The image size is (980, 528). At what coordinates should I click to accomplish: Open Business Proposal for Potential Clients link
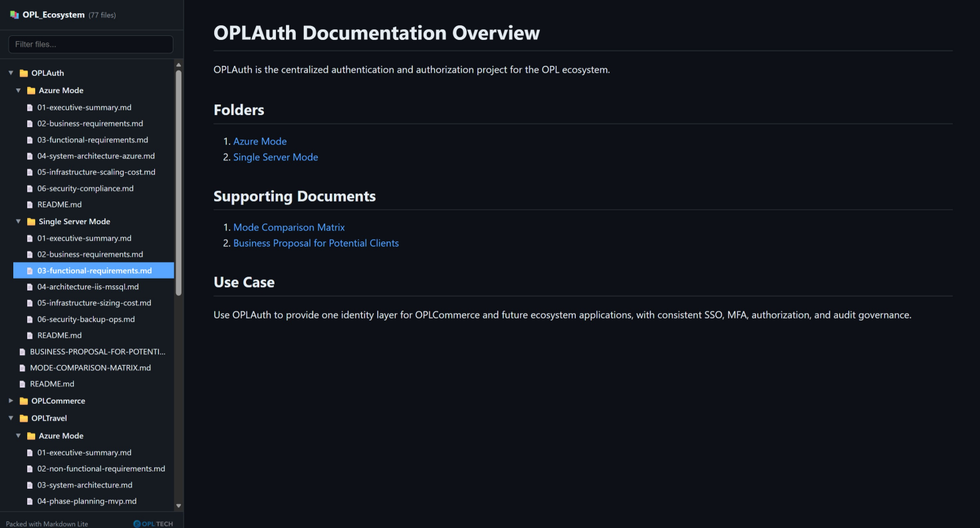tap(316, 243)
